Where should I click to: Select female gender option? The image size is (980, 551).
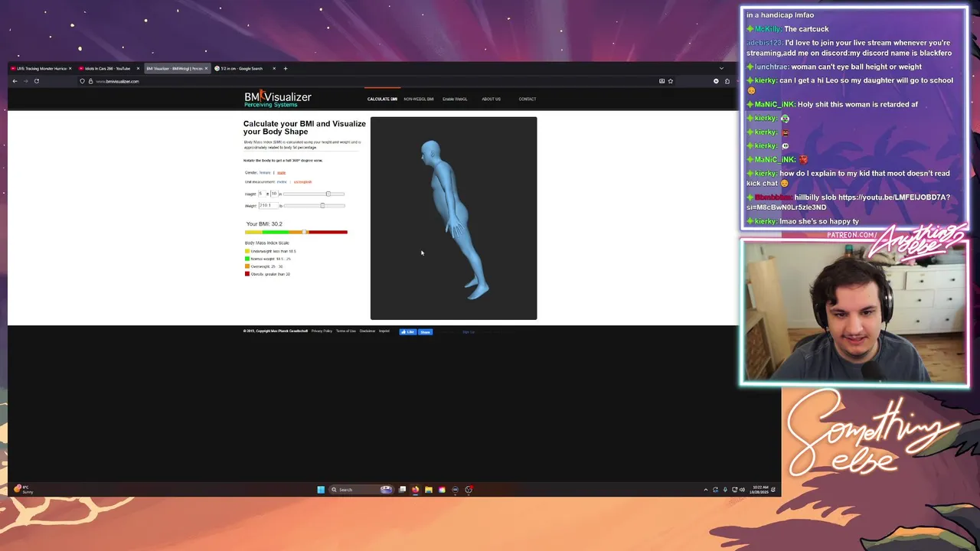pyautogui.click(x=265, y=172)
